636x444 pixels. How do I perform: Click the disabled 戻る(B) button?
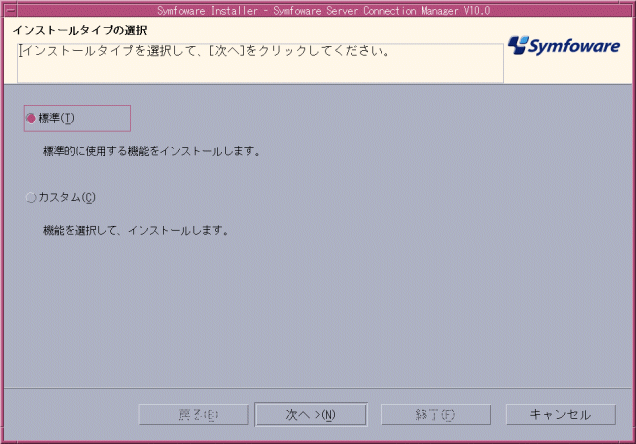193,414
